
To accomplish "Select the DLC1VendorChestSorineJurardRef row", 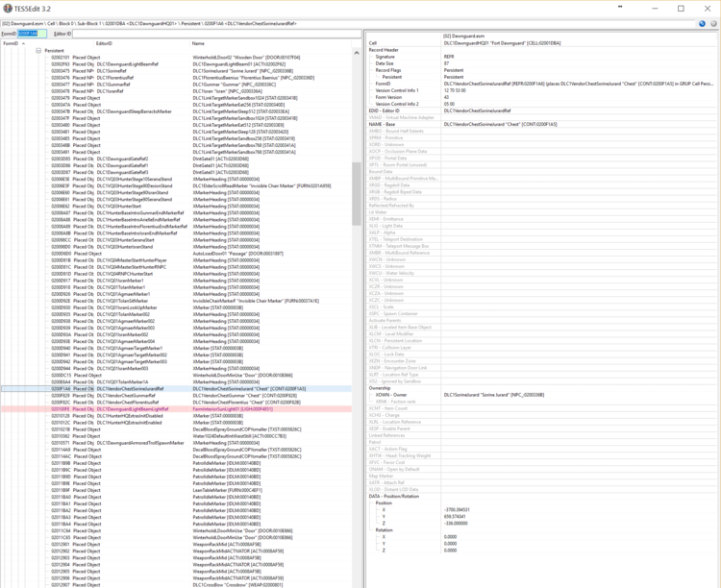I will (x=176, y=388).
